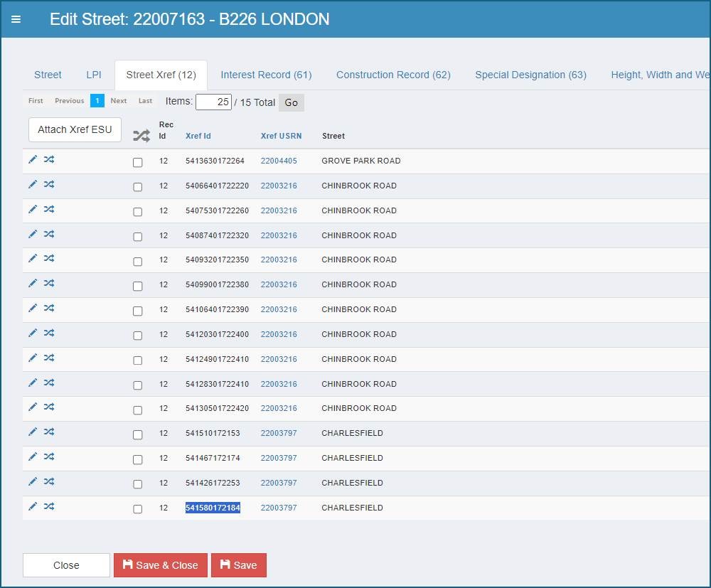The height and width of the screenshot is (588, 711).
Task: Shuffle icon for Xref 541467172174 row
Action: click(x=49, y=456)
